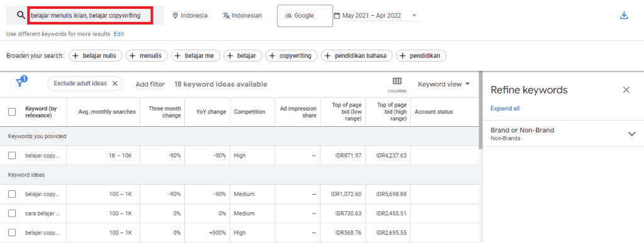Add 'pendidikan' suggestion chip

(421, 56)
